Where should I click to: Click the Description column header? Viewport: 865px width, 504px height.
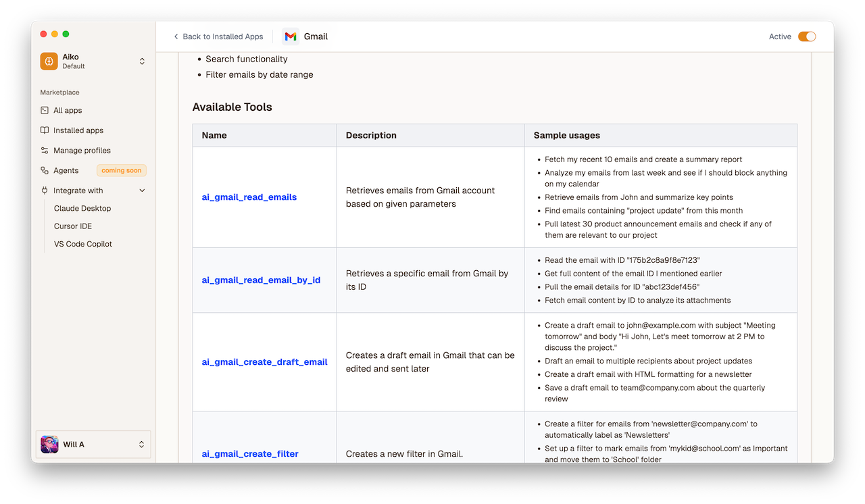(x=371, y=135)
